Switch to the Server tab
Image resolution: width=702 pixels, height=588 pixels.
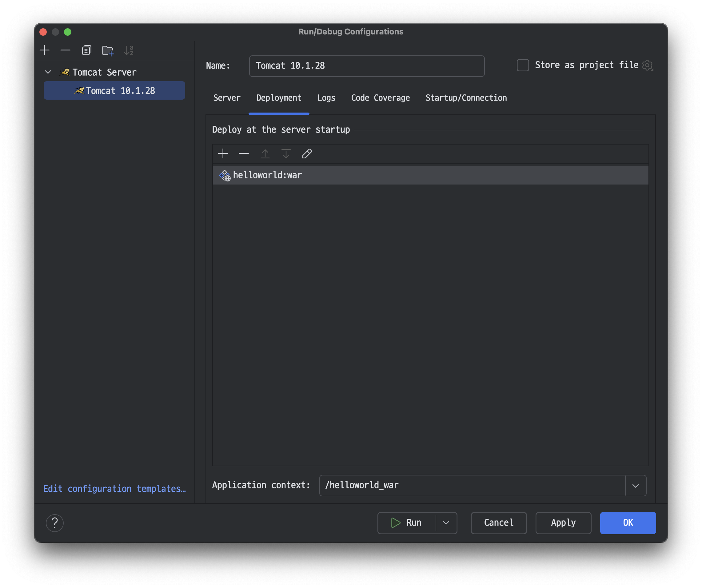tap(227, 98)
